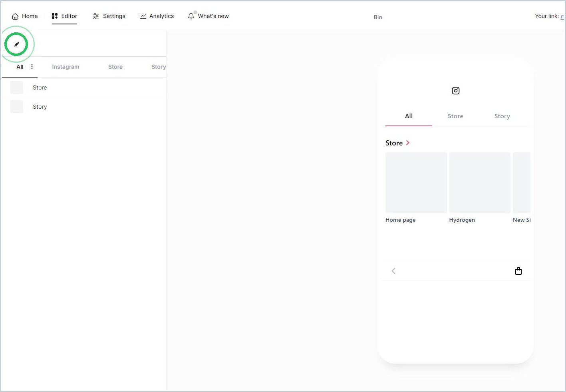Select the Story tab in phone preview

point(502,116)
